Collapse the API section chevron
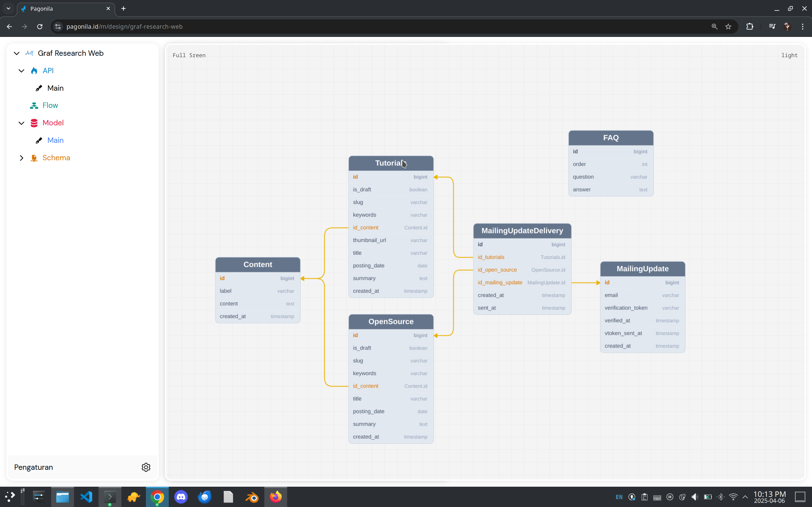 [21, 71]
